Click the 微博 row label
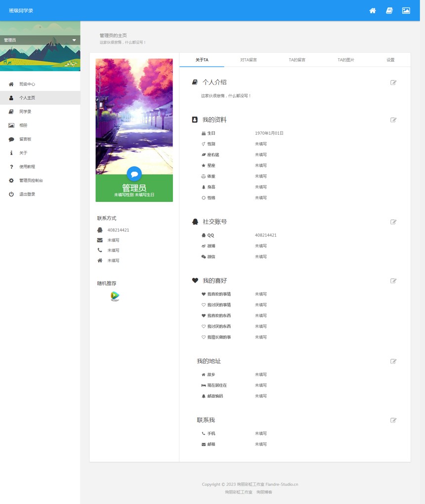Image resolution: width=425 pixels, height=504 pixels. click(211, 246)
